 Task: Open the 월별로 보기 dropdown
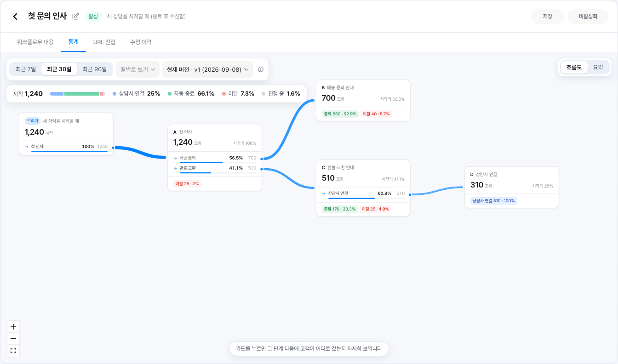click(x=137, y=69)
